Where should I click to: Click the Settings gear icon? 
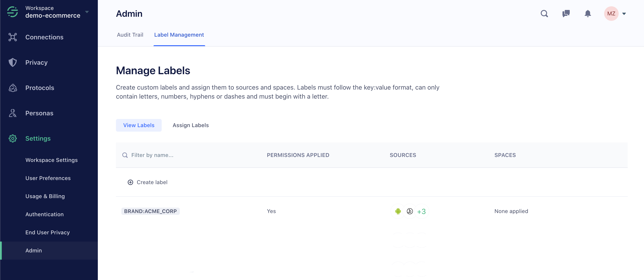pyautogui.click(x=12, y=138)
